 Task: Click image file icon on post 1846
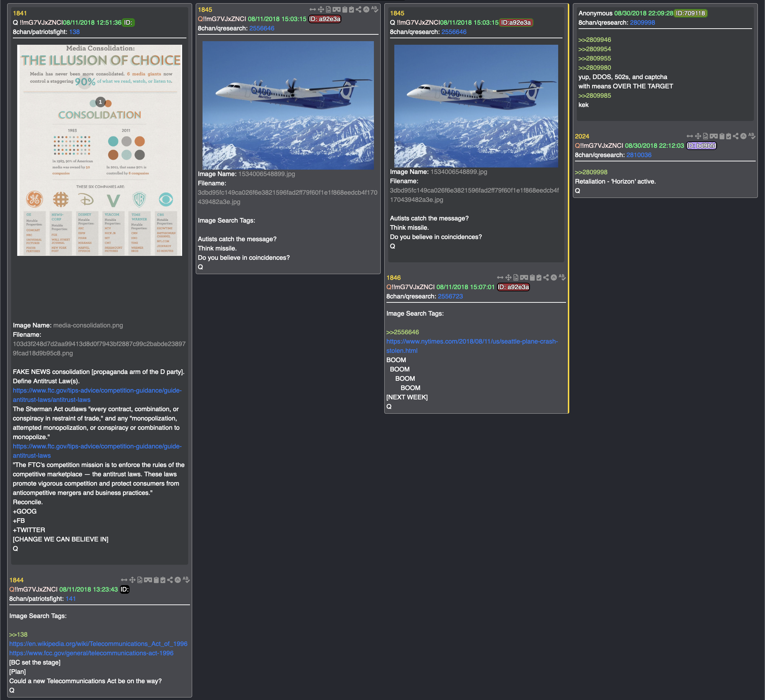point(516,277)
